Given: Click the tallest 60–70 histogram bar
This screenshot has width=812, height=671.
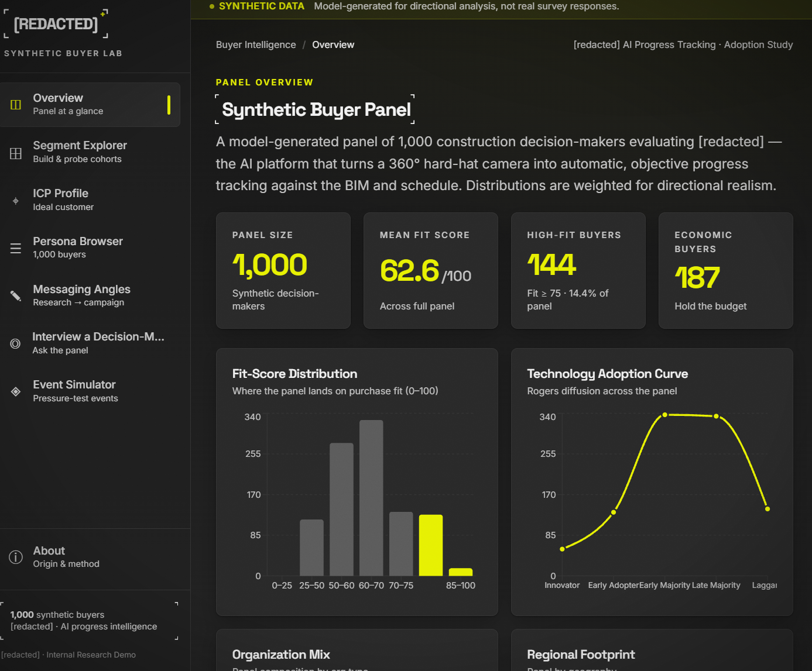Looking at the screenshot, I should point(371,498).
